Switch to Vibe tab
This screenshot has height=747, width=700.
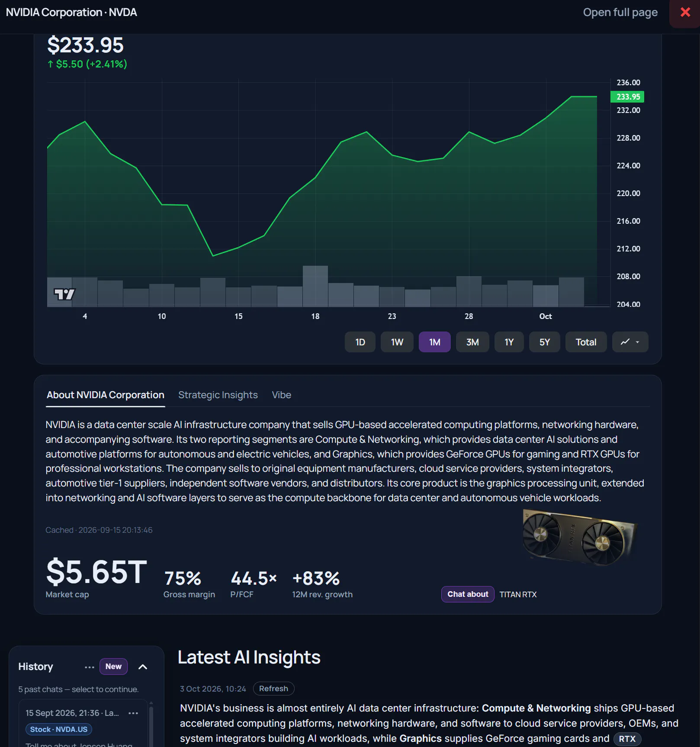point(281,395)
